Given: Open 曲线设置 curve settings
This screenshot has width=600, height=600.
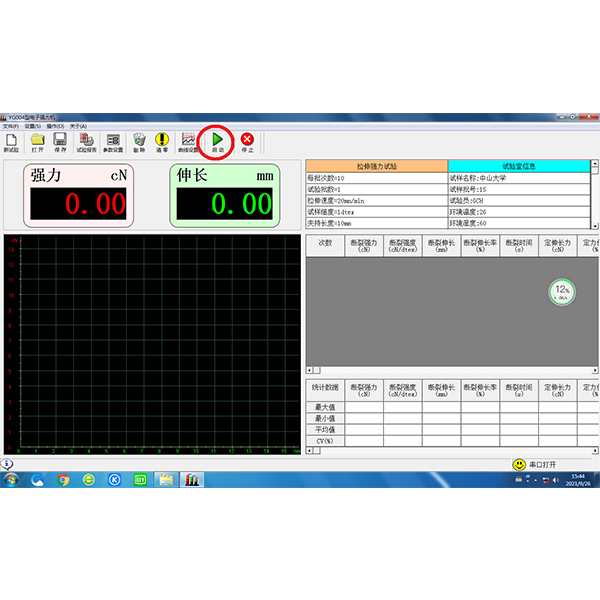Looking at the screenshot, I should (188, 142).
